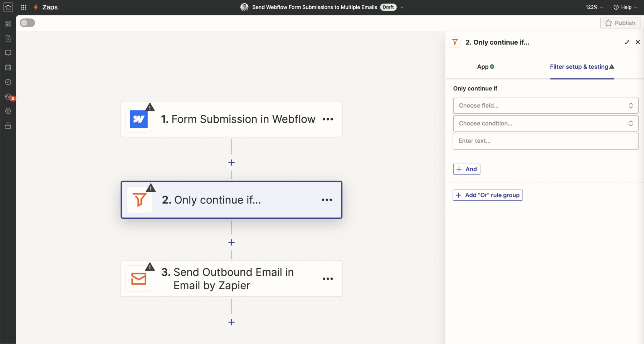Open the sidebar comments icon
The height and width of the screenshot is (344, 644).
coord(8,53)
